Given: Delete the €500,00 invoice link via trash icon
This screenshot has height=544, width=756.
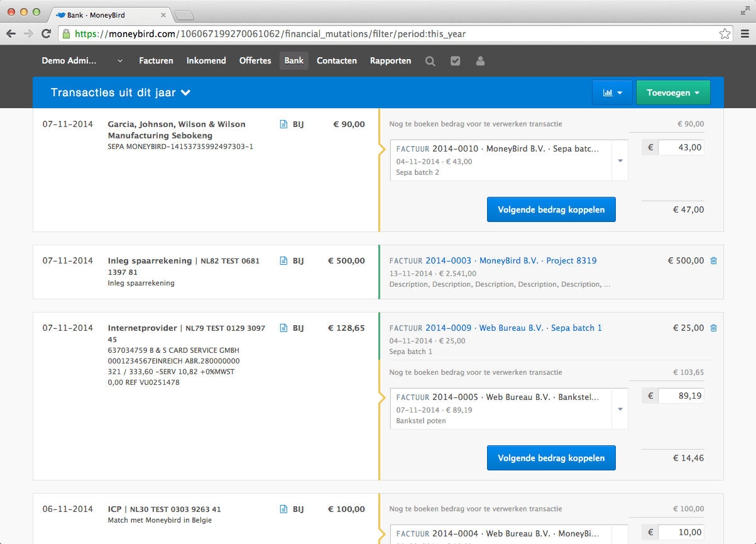Looking at the screenshot, I should 713,260.
